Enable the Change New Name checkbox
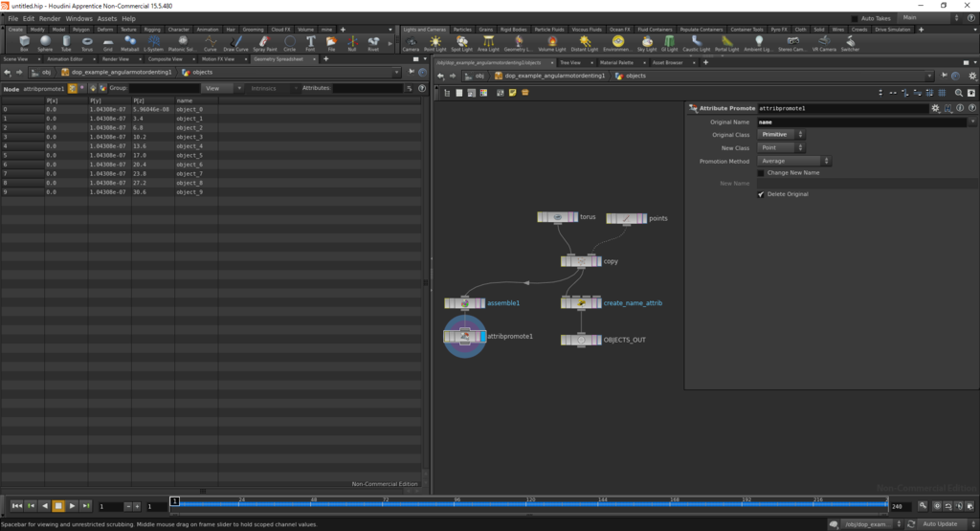 pos(761,173)
